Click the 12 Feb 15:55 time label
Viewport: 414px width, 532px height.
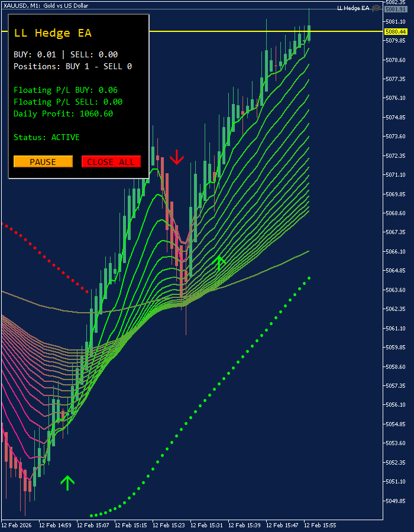tap(319, 525)
